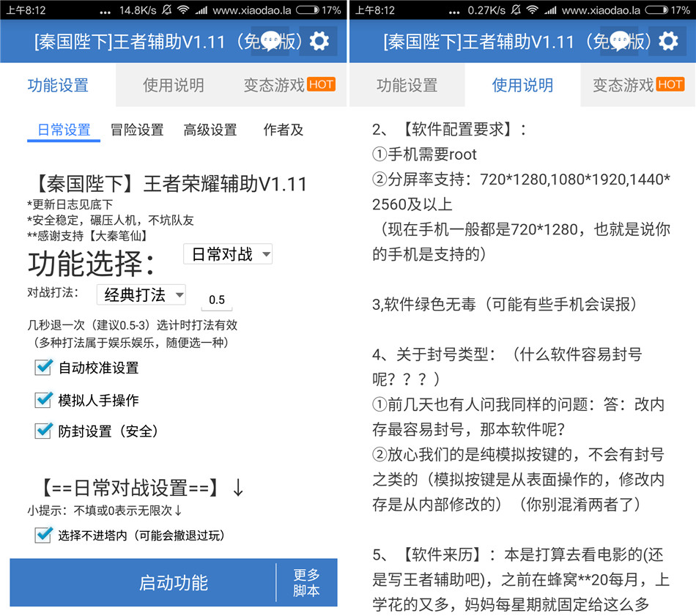Tap the 4、关于封号类型 heading

point(434,355)
